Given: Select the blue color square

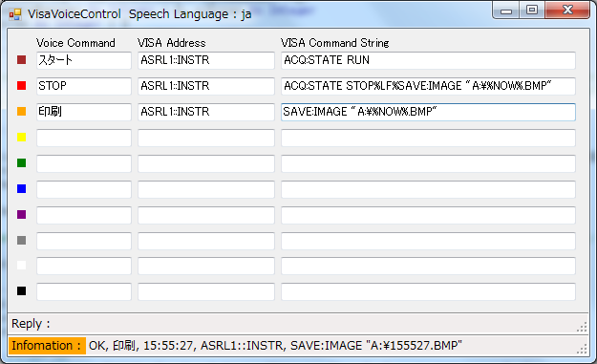Looking at the screenshot, I should [22, 188].
